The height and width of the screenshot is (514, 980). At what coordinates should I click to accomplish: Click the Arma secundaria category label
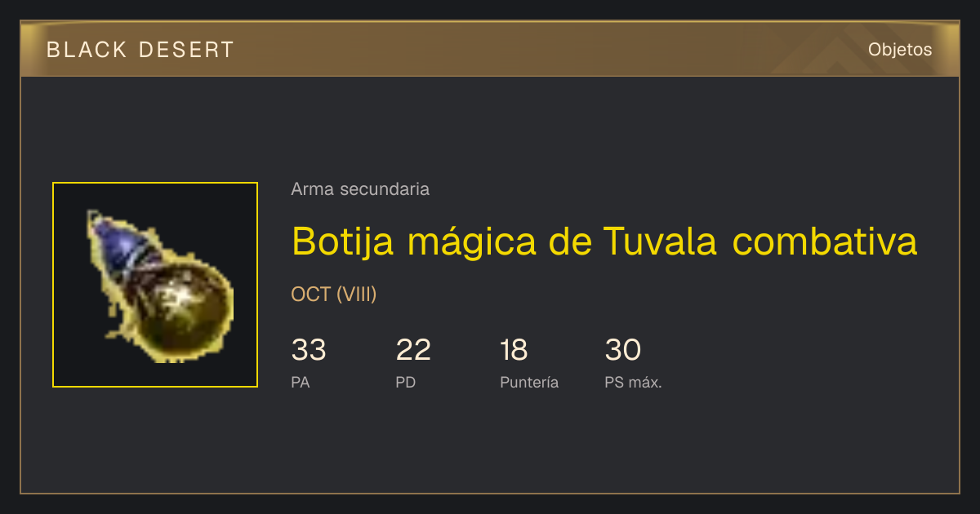[360, 189]
